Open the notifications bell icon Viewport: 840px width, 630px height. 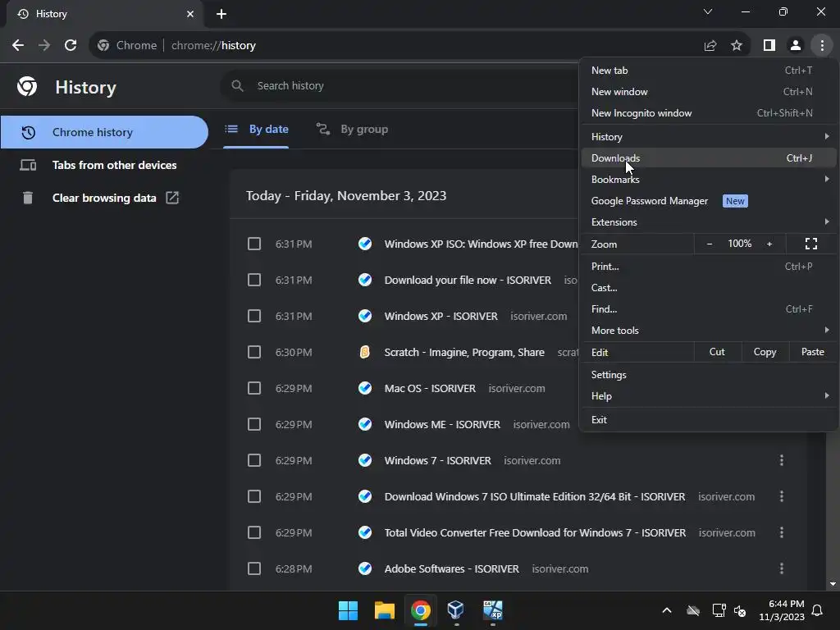(x=817, y=610)
